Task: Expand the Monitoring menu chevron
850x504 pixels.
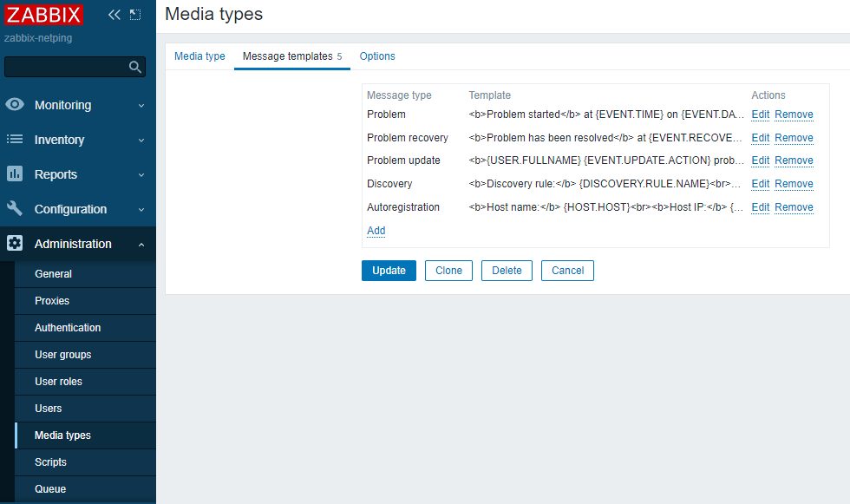Action: [141, 106]
